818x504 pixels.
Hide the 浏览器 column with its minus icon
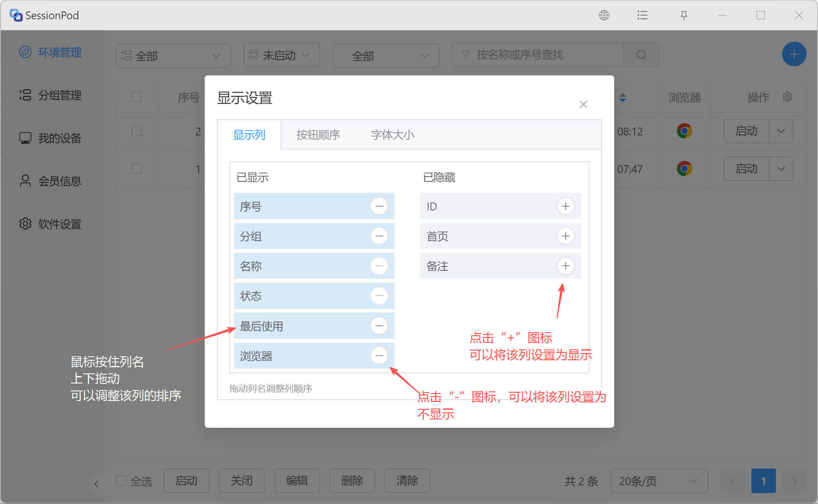pos(379,355)
